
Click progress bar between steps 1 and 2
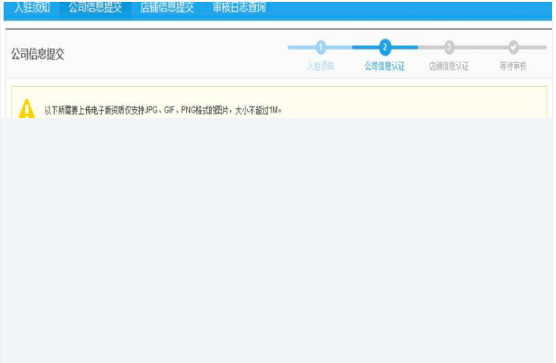352,47
